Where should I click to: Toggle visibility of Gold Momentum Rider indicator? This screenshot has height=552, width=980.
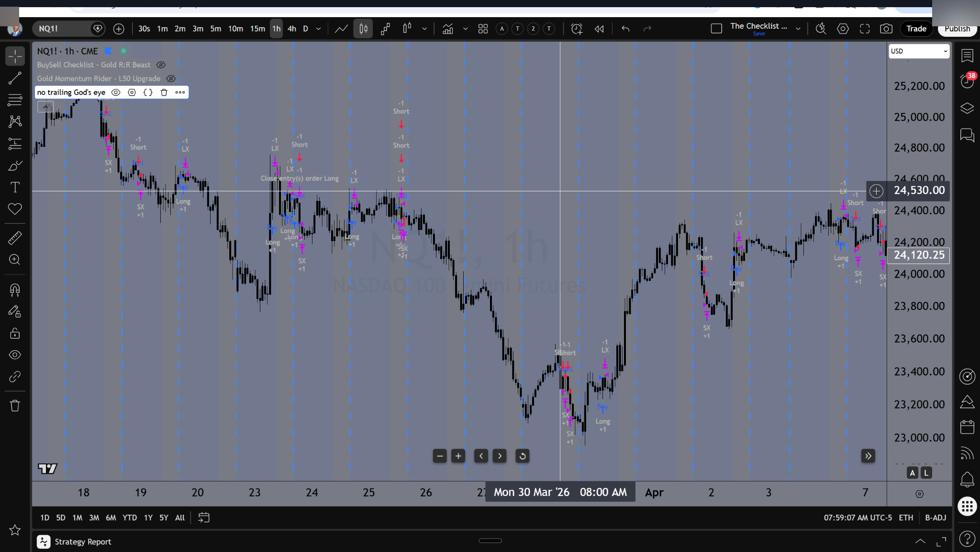[171, 78]
